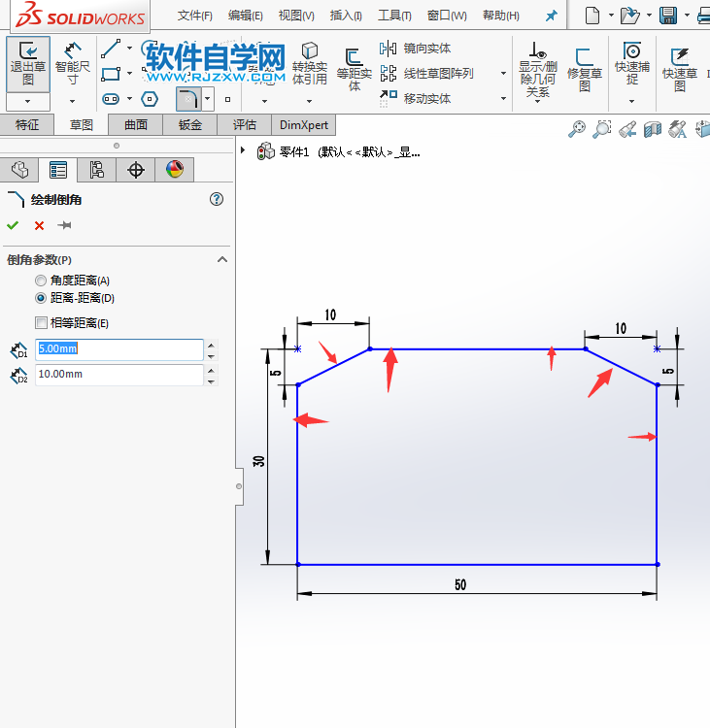This screenshot has width=710, height=728.
Task: Click Convert Entities (转换实体引用)
Action: coord(310,64)
